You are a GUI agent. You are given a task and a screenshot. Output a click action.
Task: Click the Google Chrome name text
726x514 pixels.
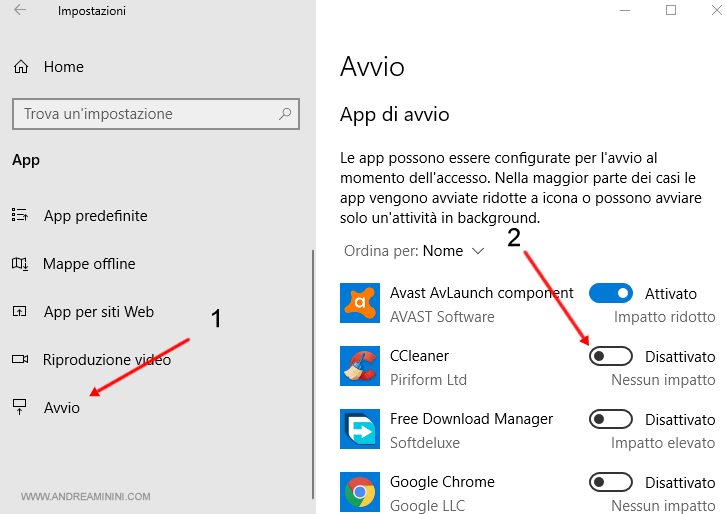pyautogui.click(x=442, y=482)
